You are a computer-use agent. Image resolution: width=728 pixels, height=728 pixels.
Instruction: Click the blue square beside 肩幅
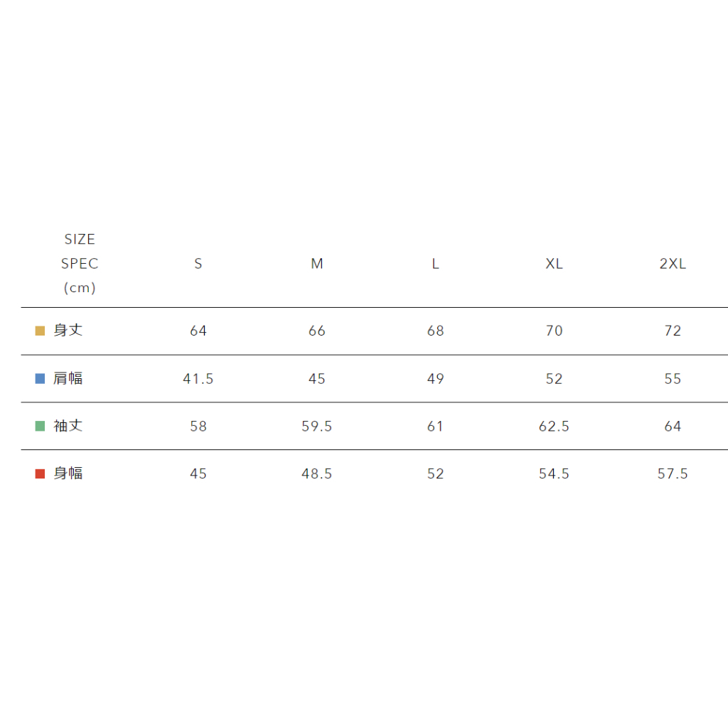[41, 379]
